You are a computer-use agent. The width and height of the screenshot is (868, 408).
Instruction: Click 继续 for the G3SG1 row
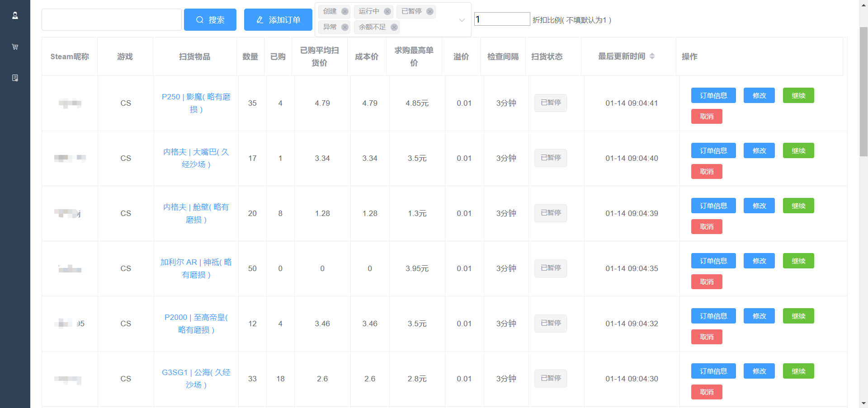pos(798,371)
